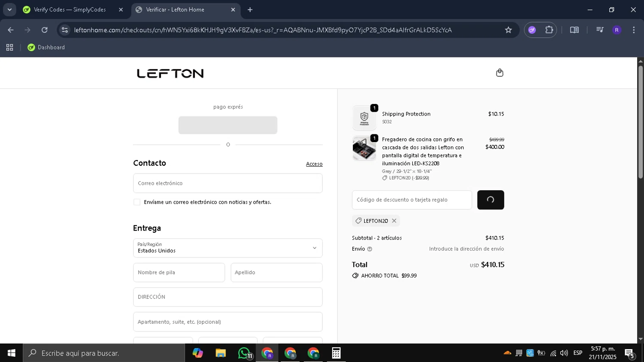644x362 pixels.
Task: Click the address bar URL
Action: pos(263,30)
